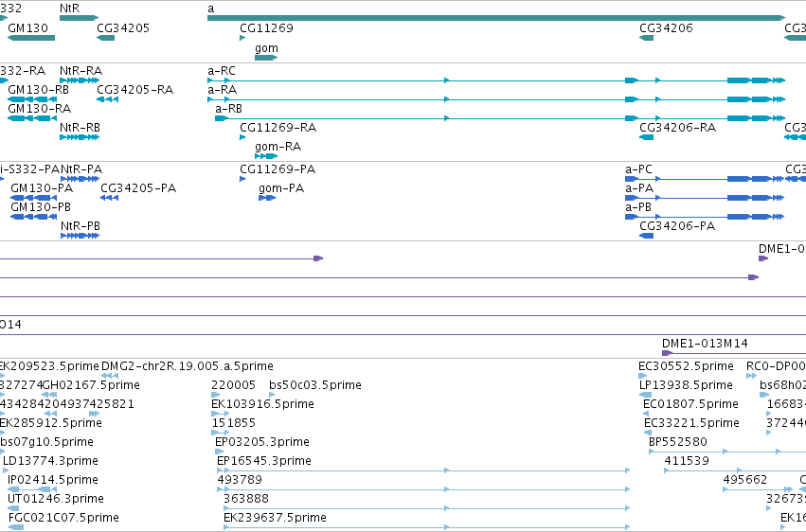
Task: Click the EK239637.5prime EST label
Action: [x=275, y=518]
